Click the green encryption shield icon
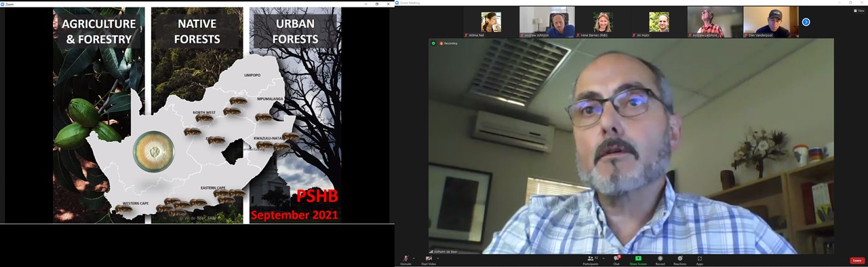 pos(434,43)
